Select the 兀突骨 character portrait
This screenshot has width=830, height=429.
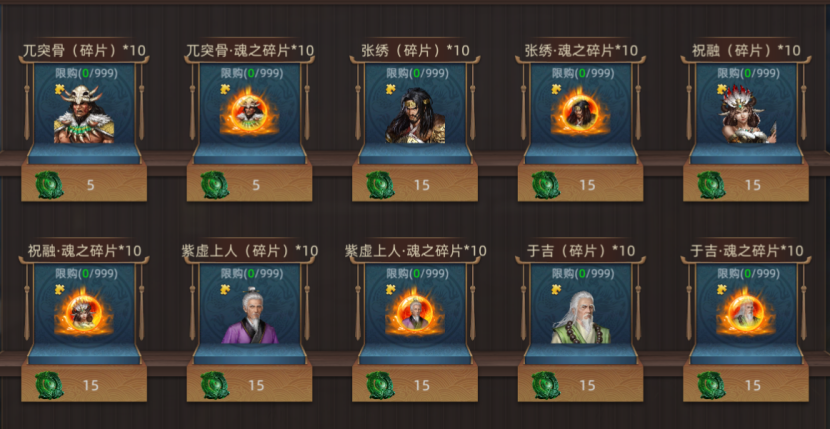(84, 115)
